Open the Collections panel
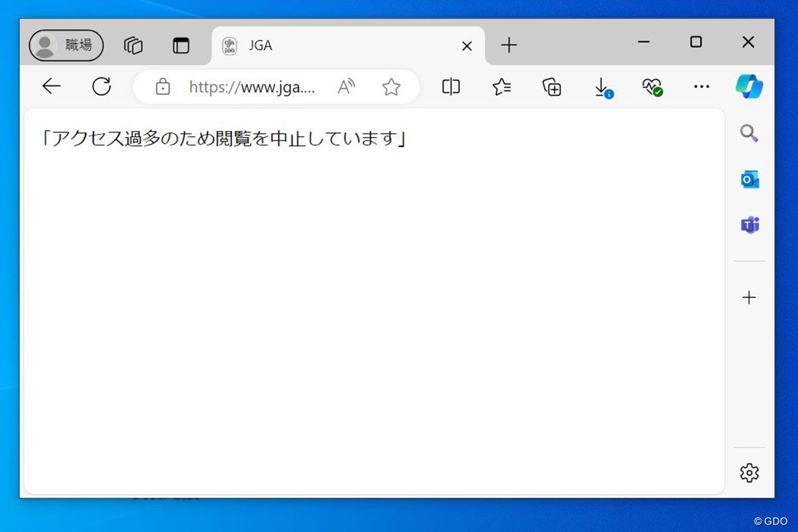Image resolution: width=798 pixels, height=532 pixels. 552,87
